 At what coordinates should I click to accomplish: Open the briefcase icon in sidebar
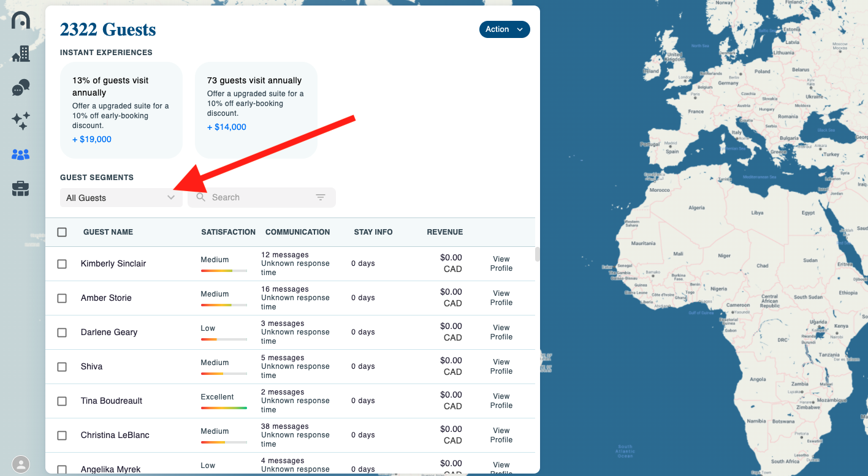(21, 189)
